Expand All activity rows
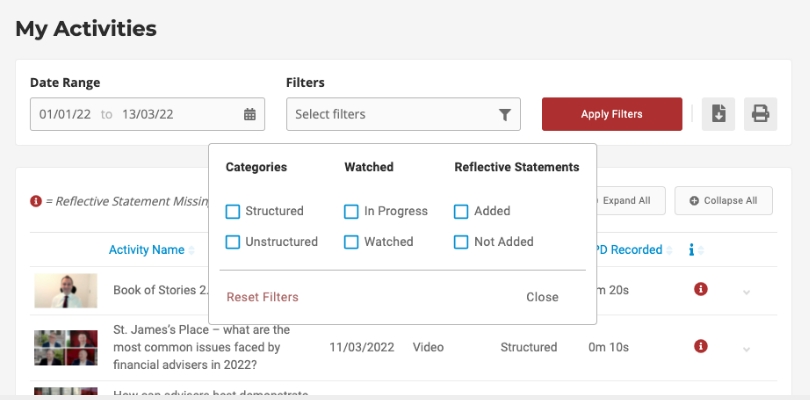 tap(626, 201)
